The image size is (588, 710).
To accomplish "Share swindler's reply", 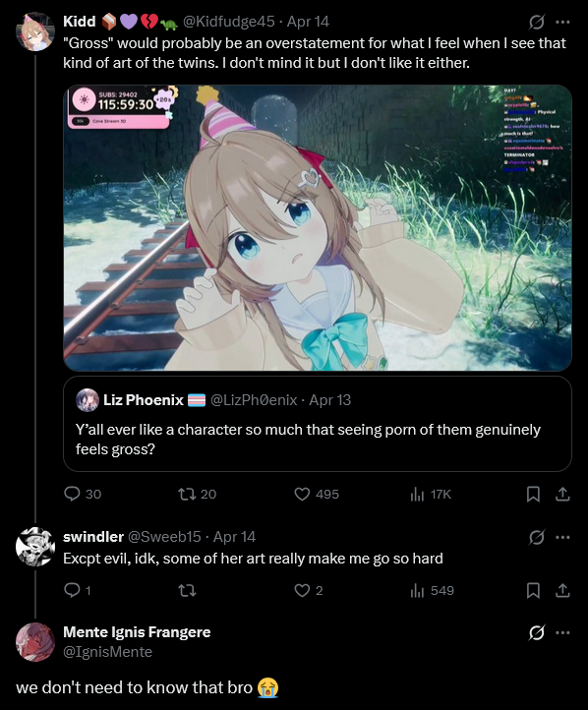I will click(562, 590).
